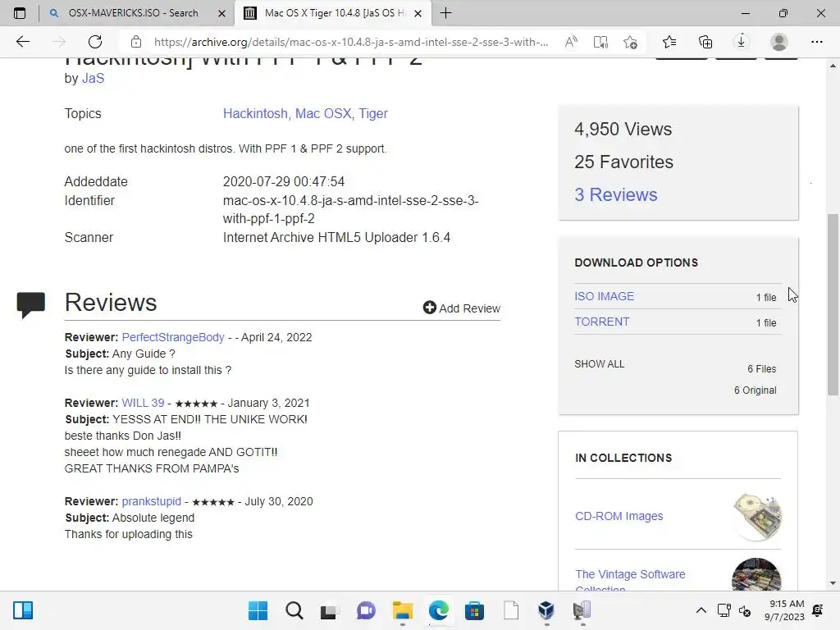Click the CD-ROM Images collection thumbnail
The image size is (840, 630).
tap(756, 517)
